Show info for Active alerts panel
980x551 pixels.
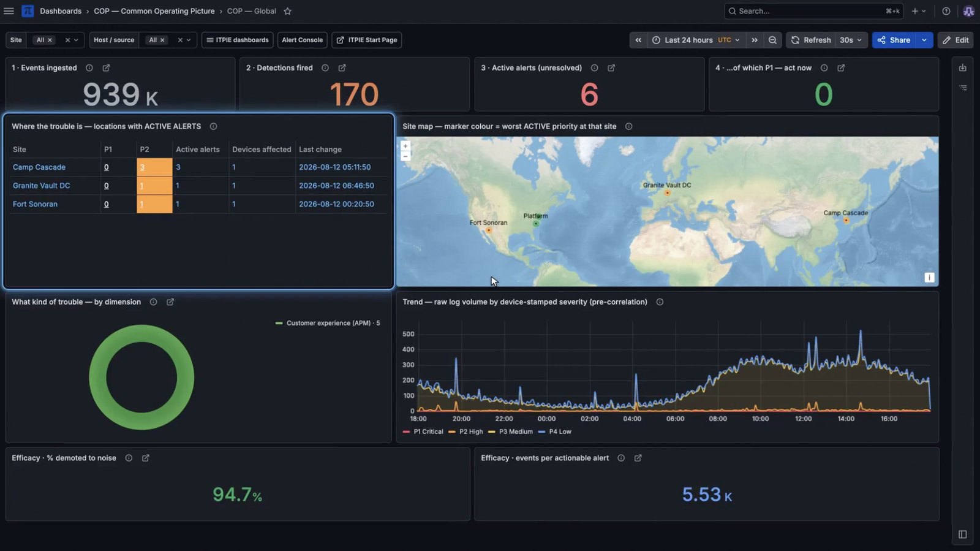coord(594,68)
